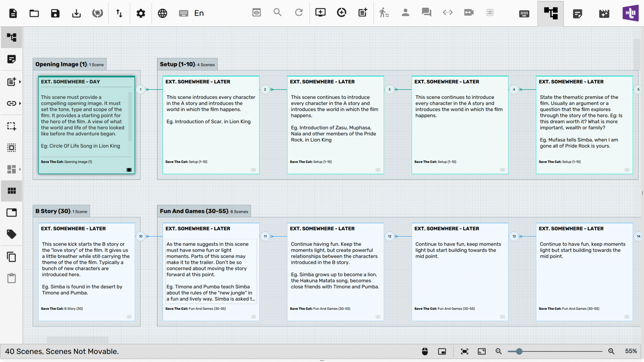Click the scene connector number 12
The height and width of the screenshot is (362, 644).
coord(389,236)
